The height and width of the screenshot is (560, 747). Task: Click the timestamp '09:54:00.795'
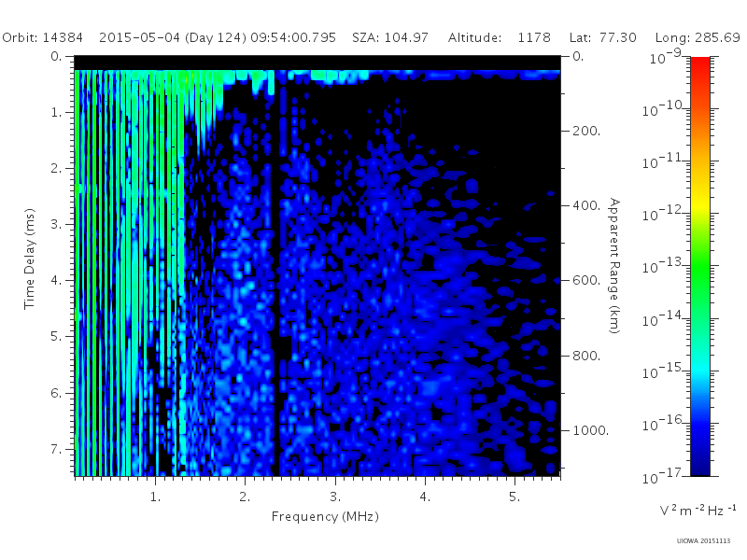tap(293, 37)
